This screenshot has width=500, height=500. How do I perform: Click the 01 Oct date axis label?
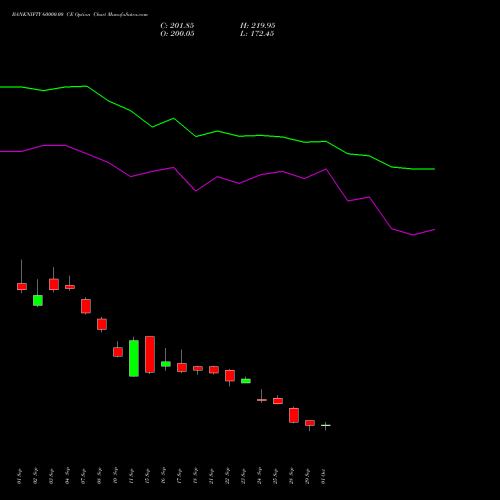click(x=323, y=476)
